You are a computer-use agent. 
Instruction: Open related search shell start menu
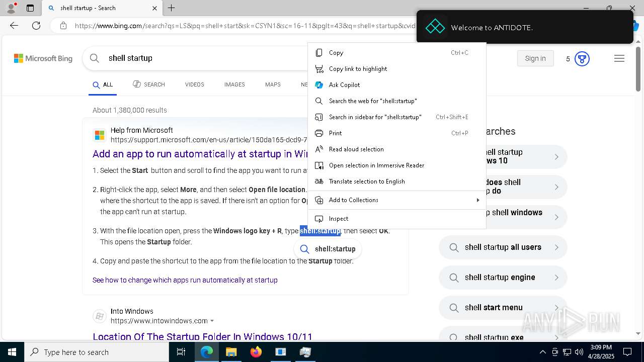tap(503, 308)
